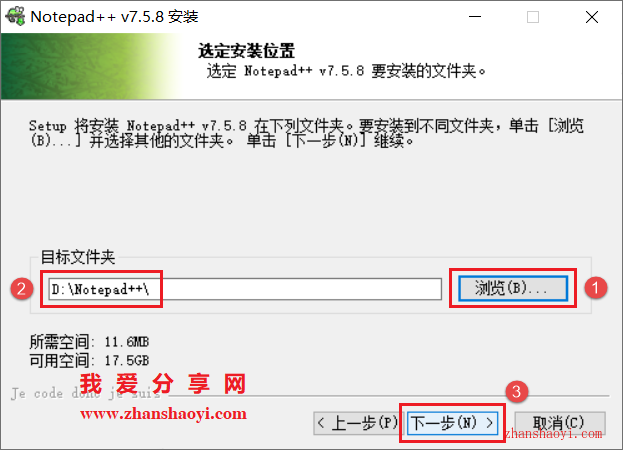Close the Notepad++ installer window
This screenshot has height=450, width=623.
click(x=592, y=17)
